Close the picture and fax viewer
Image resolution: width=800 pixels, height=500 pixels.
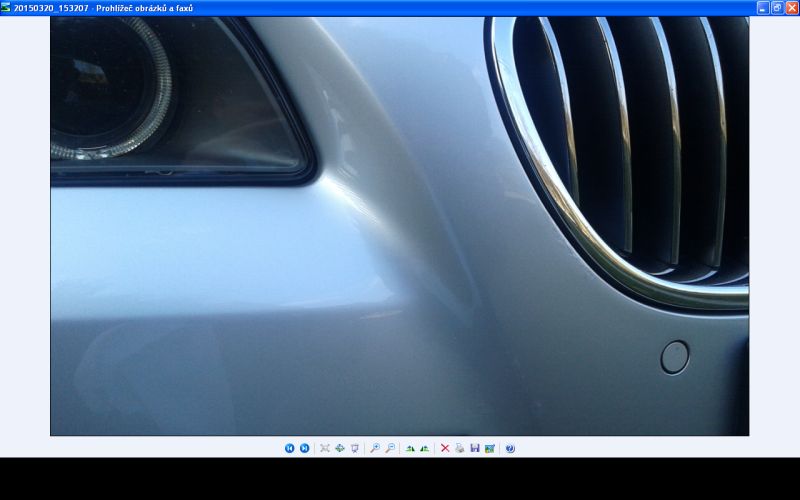tap(792, 8)
